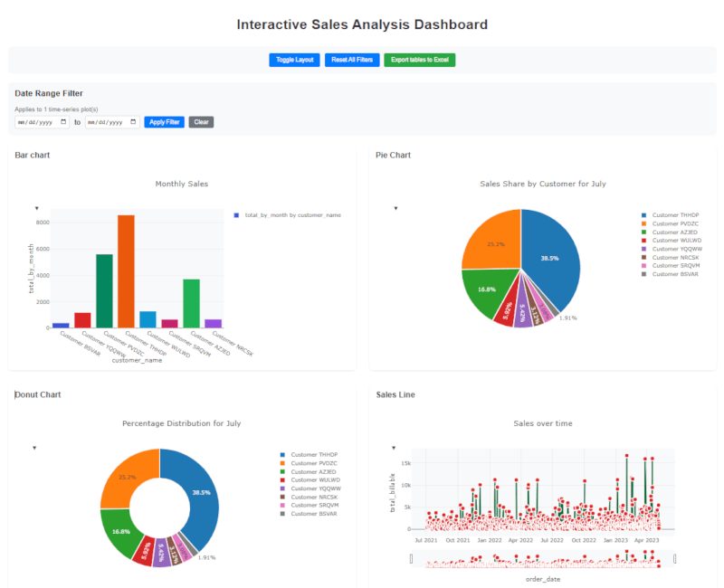Expand the bar chart dropdown triangle

click(x=37, y=208)
